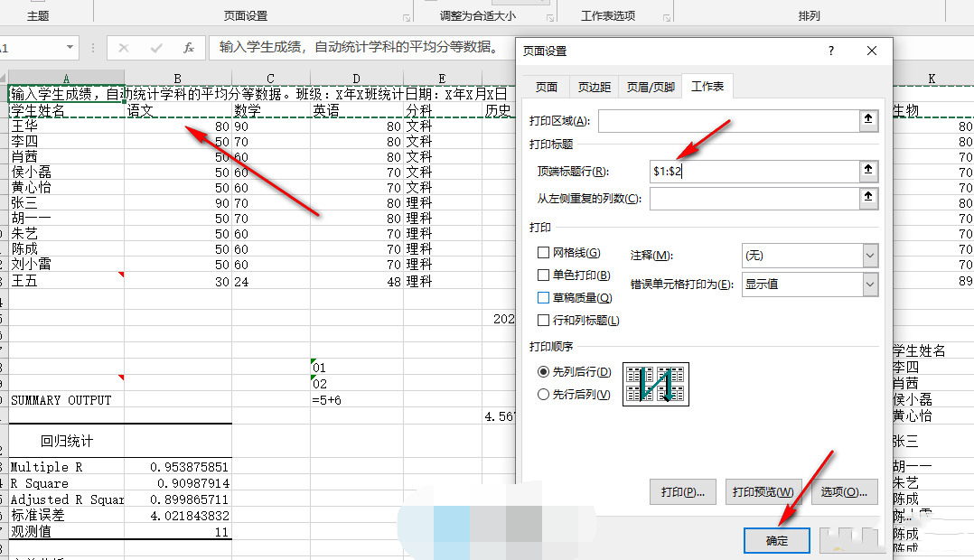The image size is (974, 560).
Task: Click collapse icon beside 打印区域 field
Action: tap(868, 120)
